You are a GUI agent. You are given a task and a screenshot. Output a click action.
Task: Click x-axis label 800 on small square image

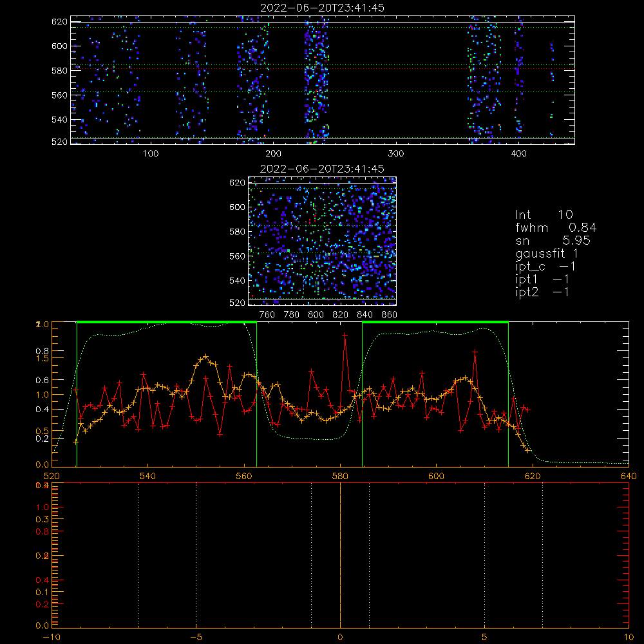pos(316,315)
